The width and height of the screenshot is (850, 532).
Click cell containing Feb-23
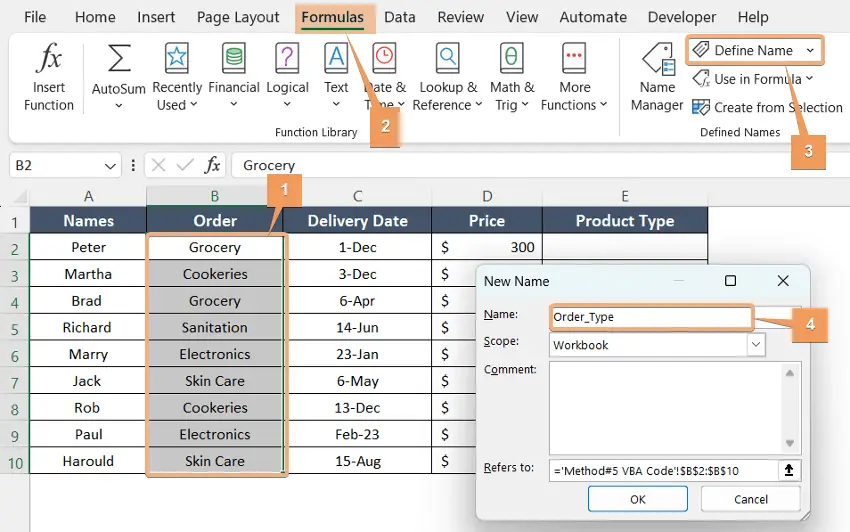click(x=357, y=434)
